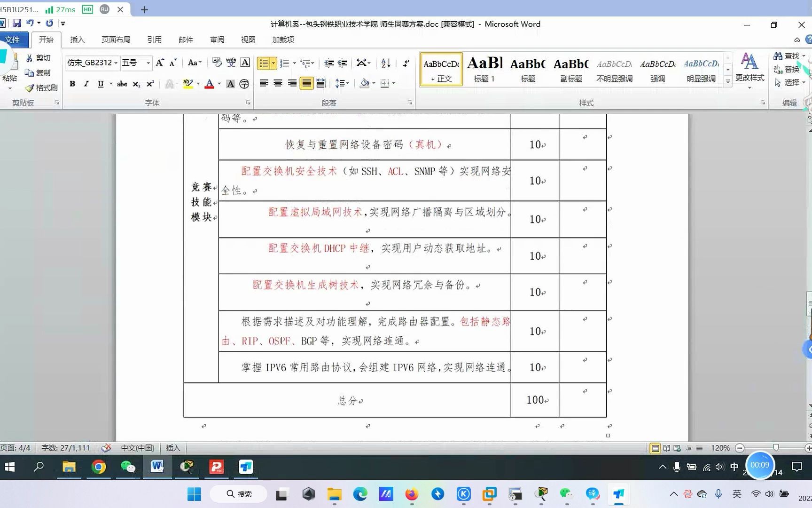This screenshot has width=812, height=508.
Task: Switch to the 插入 ribbon tab
Action: coord(77,40)
